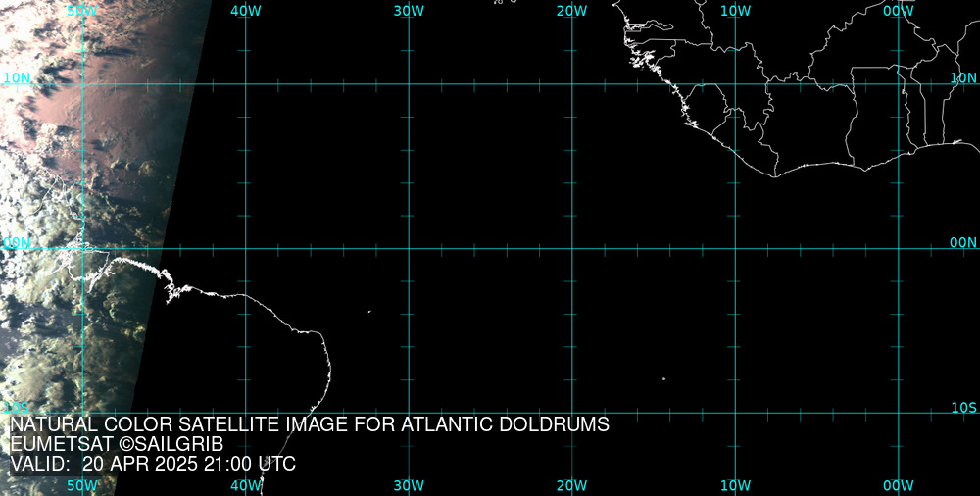Click the 50W label along the top edge
This screenshot has width=980, height=496.
click(x=82, y=11)
